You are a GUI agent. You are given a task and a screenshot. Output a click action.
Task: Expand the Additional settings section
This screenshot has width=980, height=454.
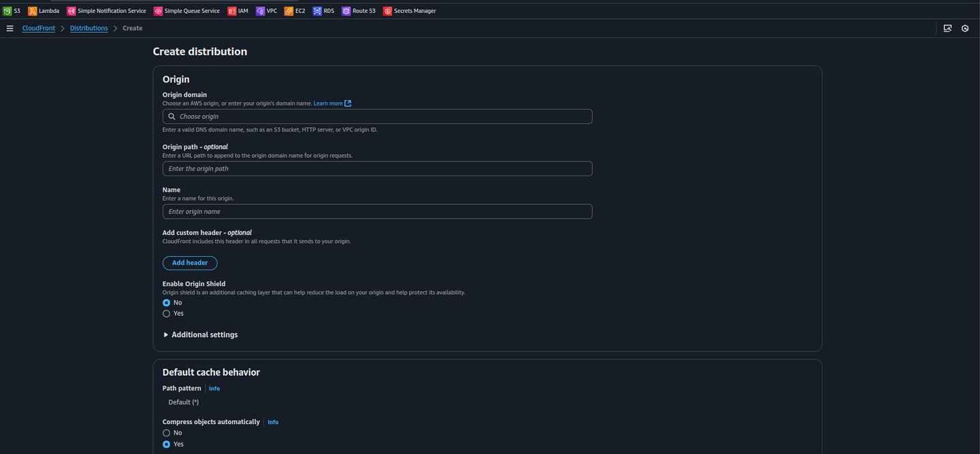pos(200,334)
